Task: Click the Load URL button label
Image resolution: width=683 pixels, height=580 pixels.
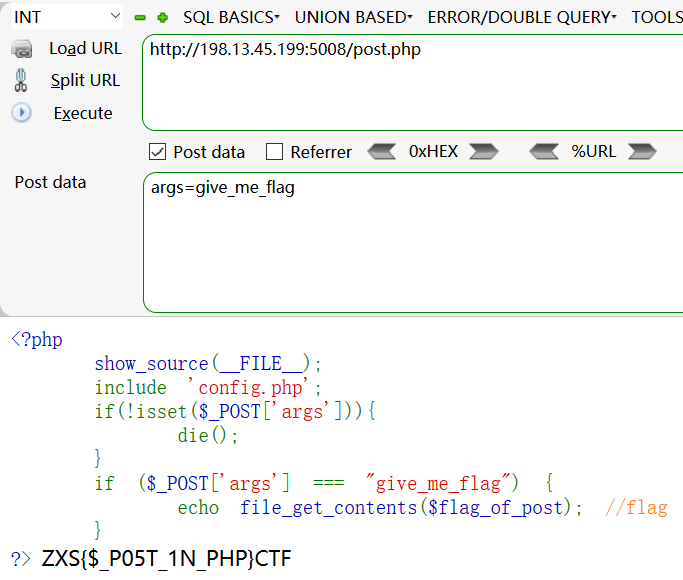Action: click(x=85, y=48)
